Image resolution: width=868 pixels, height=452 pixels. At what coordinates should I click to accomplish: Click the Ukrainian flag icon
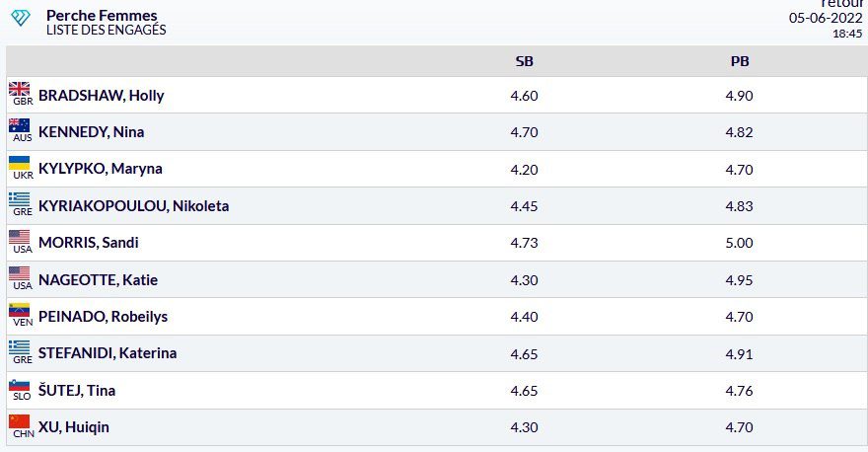[x=20, y=163]
